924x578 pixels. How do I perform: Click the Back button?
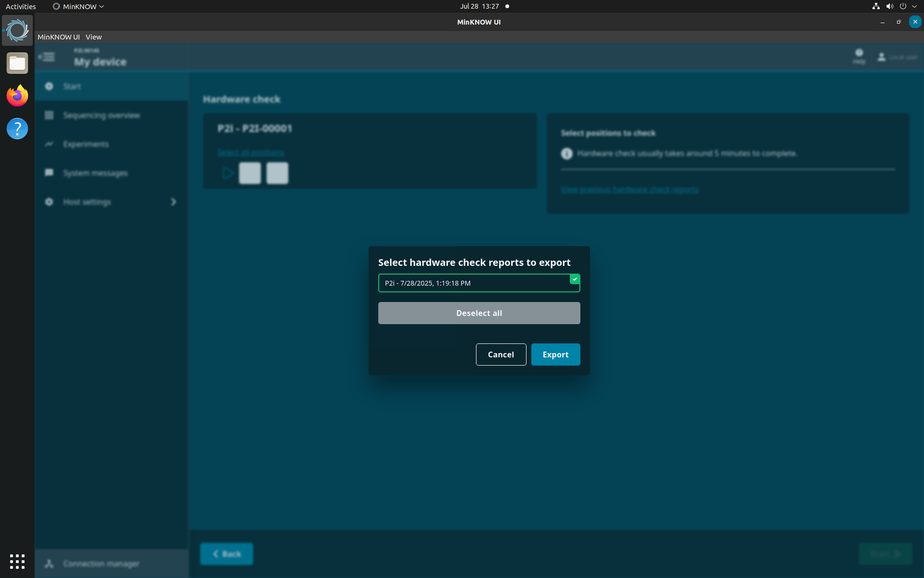(x=227, y=554)
